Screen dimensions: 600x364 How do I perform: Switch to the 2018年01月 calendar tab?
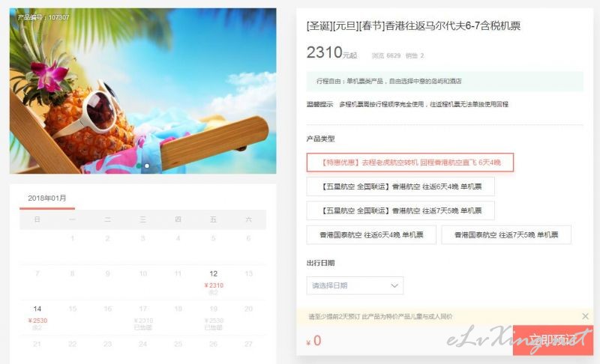(x=47, y=198)
